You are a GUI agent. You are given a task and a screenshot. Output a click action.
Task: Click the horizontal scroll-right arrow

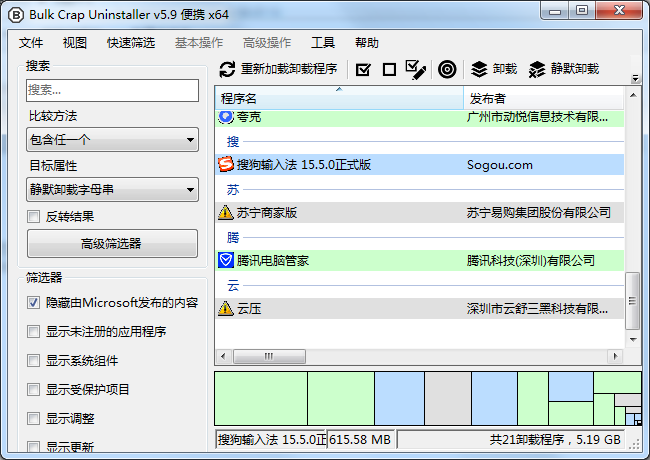(615, 356)
